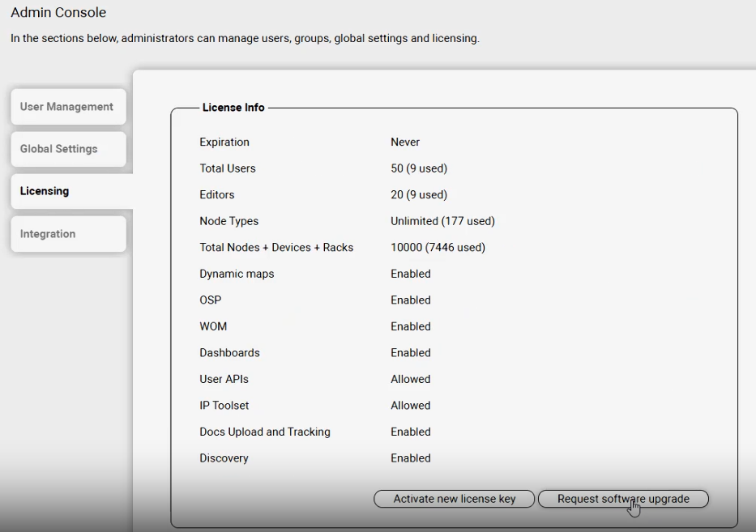Open the Global Settings section

[67, 149]
